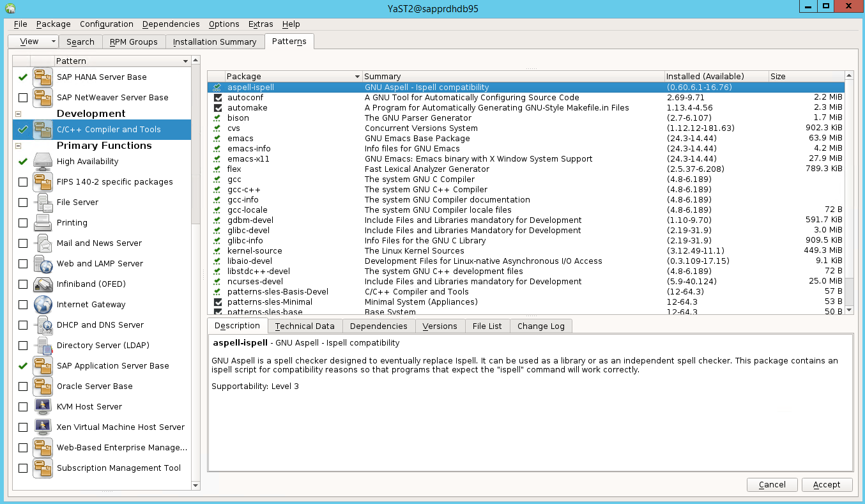Open the Dependencies menu
The width and height of the screenshot is (865, 504).
(x=171, y=24)
